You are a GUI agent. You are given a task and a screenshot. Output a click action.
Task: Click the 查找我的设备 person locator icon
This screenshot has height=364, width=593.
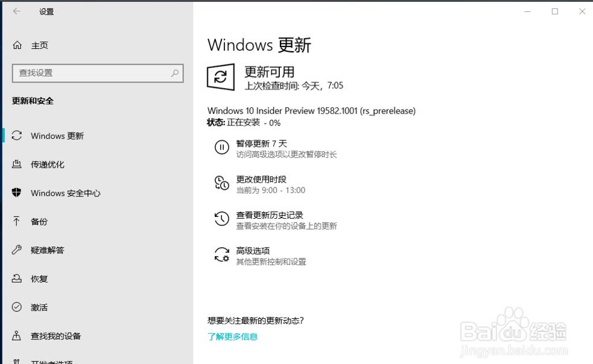[16, 336]
